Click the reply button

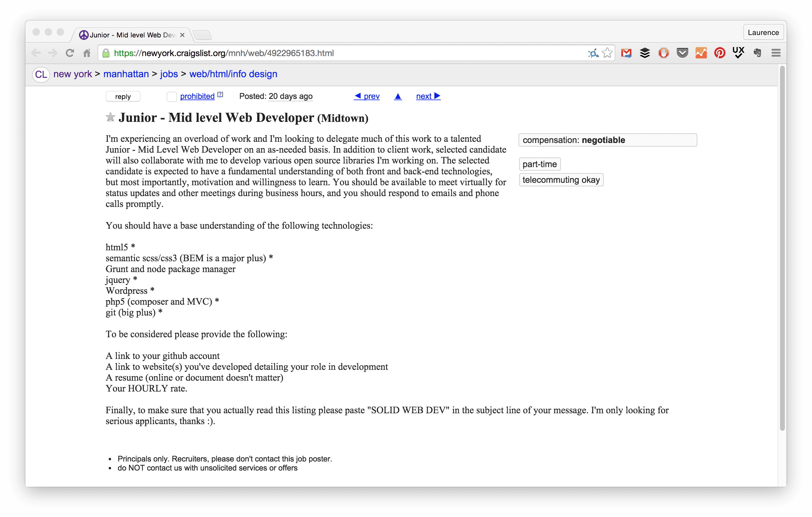pyautogui.click(x=122, y=96)
